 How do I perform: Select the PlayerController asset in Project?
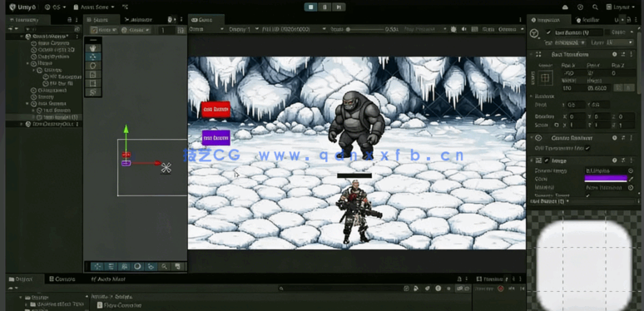pos(120,305)
